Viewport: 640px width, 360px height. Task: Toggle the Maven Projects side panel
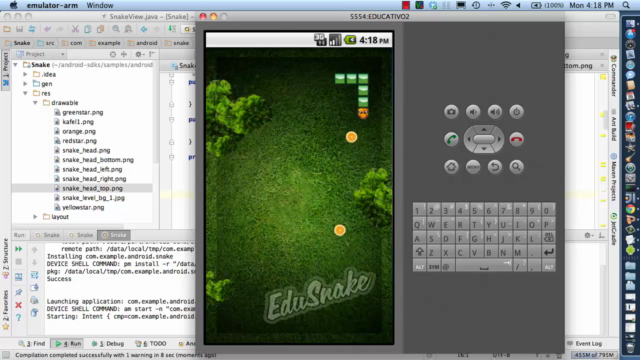pos(613,177)
